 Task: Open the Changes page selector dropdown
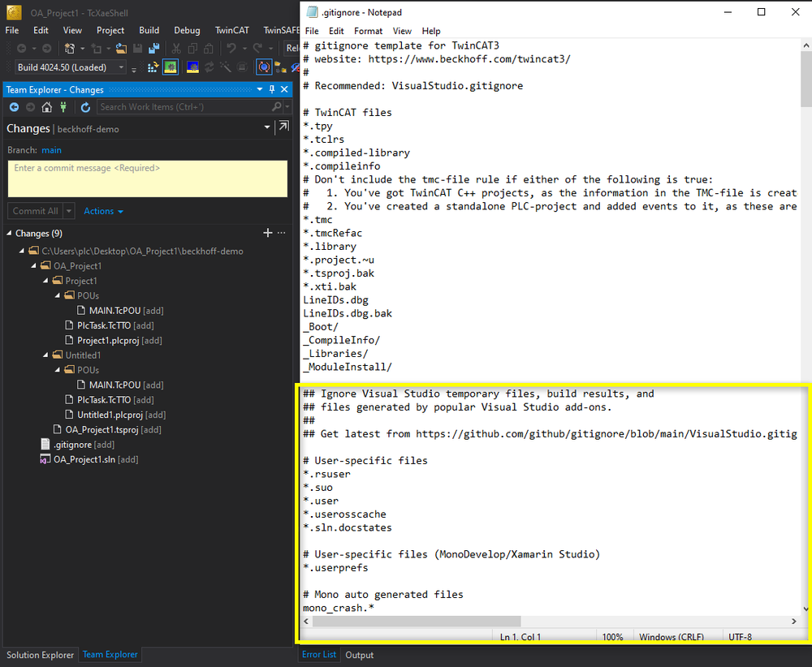[267, 127]
